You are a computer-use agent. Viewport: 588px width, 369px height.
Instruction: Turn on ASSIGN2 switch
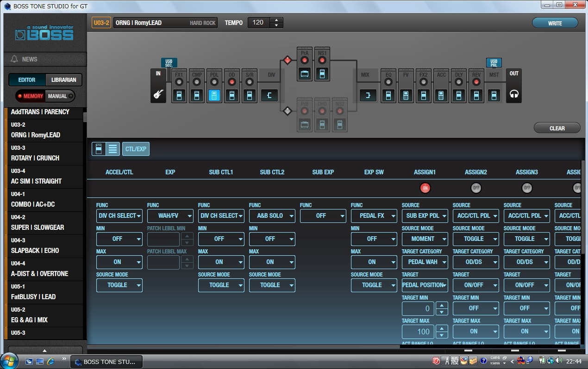tap(476, 188)
